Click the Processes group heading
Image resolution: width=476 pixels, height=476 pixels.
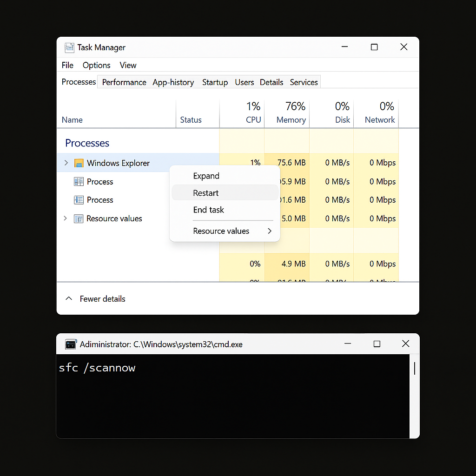pos(87,143)
